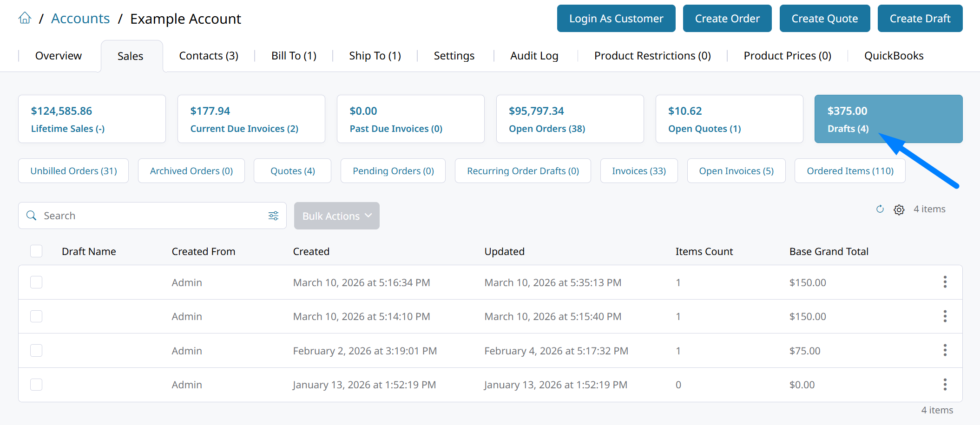Filter by Unbilled Orders (31)
Image resolution: width=980 pixels, height=425 pixels.
point(73,171)
